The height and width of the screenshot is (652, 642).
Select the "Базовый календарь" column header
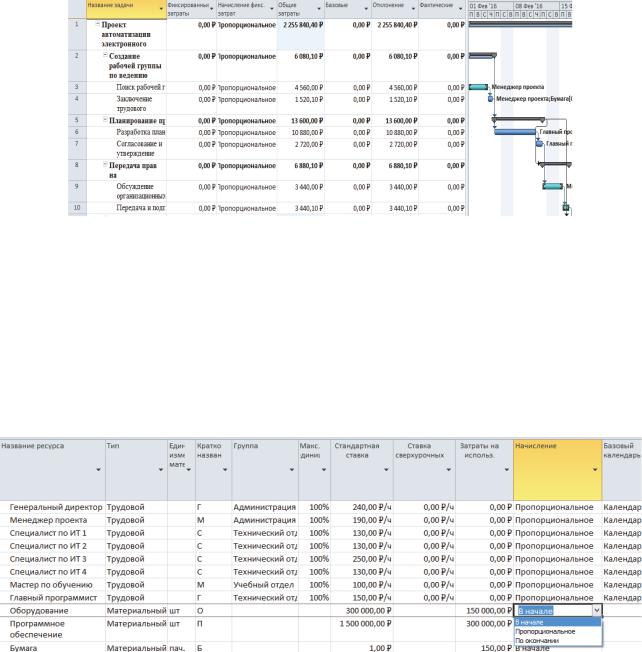[622, 470]
